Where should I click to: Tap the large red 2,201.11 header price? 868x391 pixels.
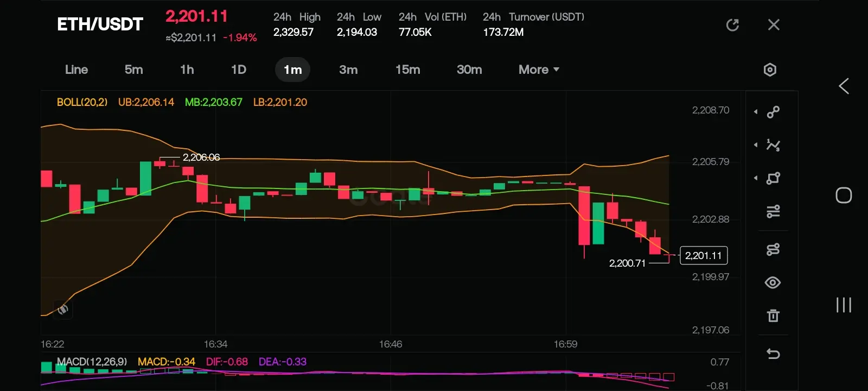pyautogui.click(x=196, y=16)
